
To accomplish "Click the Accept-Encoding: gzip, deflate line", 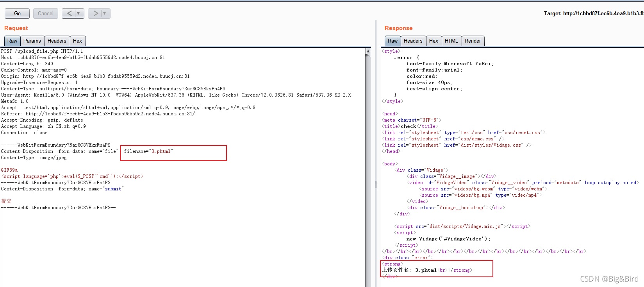I will (42, 120).
